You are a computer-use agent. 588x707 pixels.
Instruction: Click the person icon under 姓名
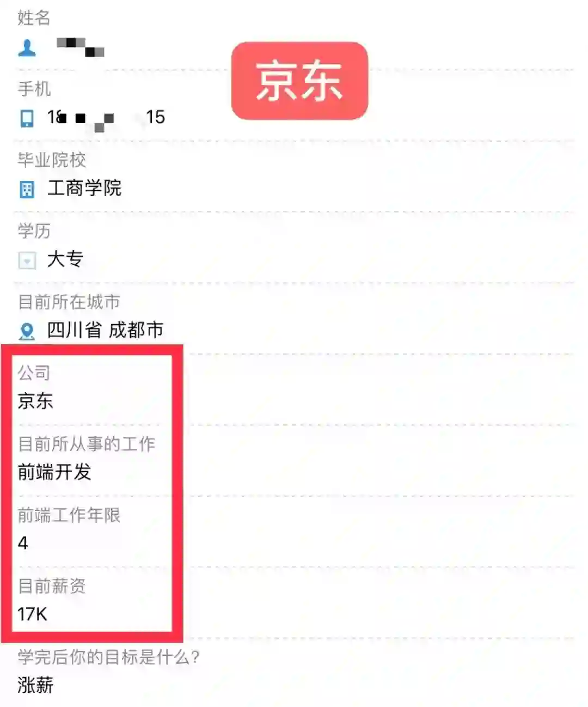coord(27,48)
